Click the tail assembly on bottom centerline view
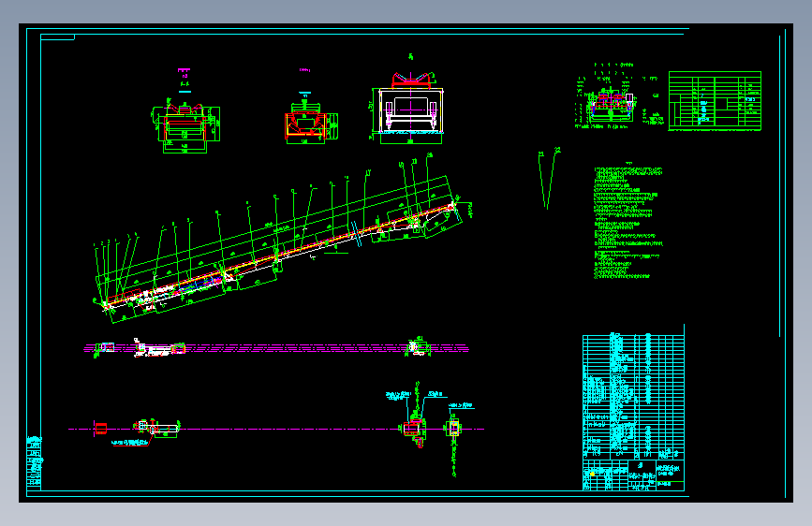Screen dimensions: 812x526 click(157, 428)
